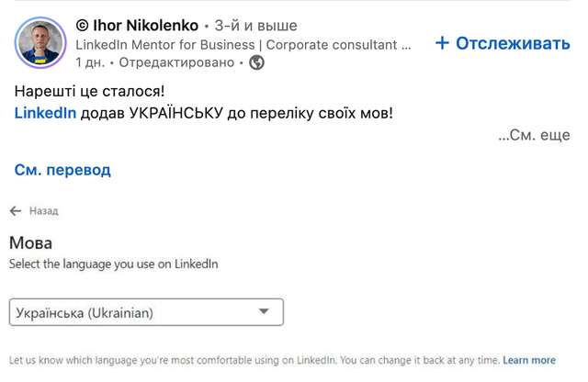Click the post text Нарешті це сталося!
This screenshot has width=588, height=382.
[x=90, y=93]
